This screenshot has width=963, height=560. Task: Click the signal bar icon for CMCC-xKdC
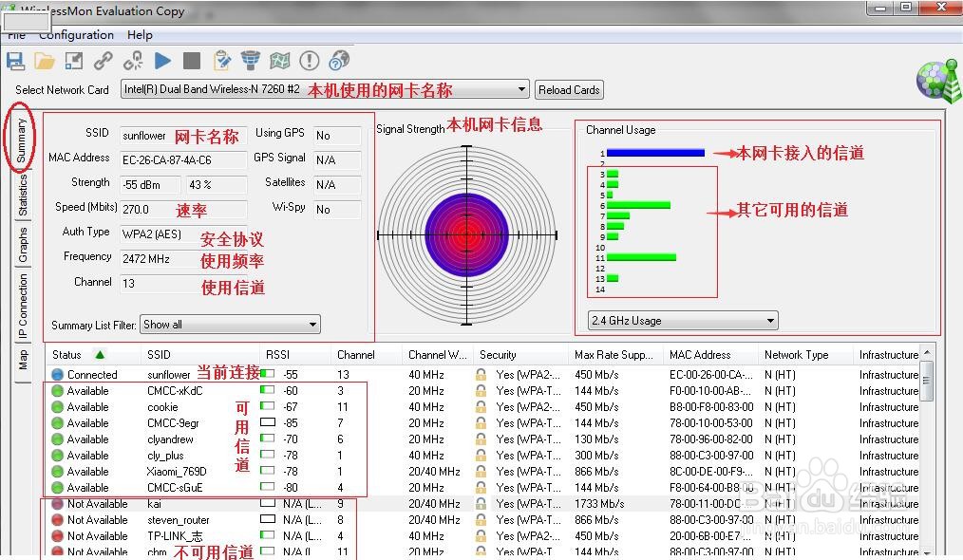(267, 390)
